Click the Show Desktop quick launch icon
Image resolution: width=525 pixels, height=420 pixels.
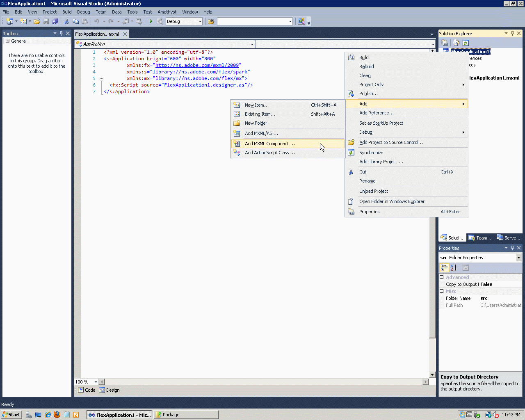[38, 415]
